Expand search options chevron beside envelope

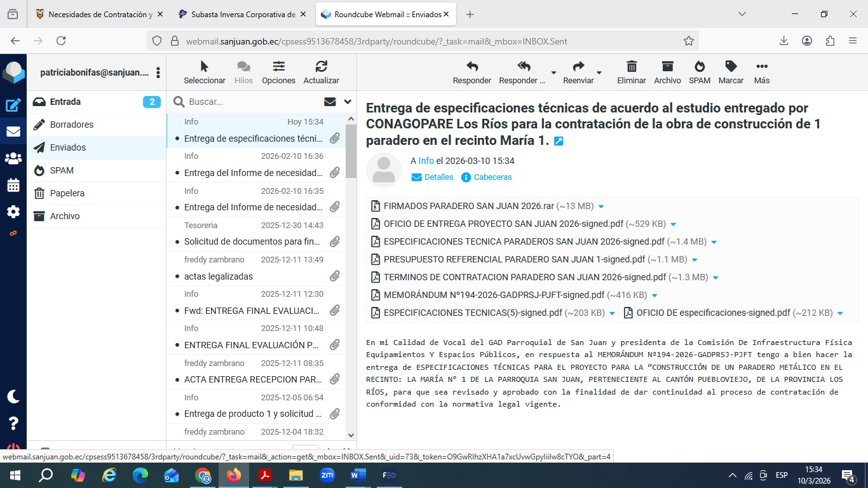348,102
